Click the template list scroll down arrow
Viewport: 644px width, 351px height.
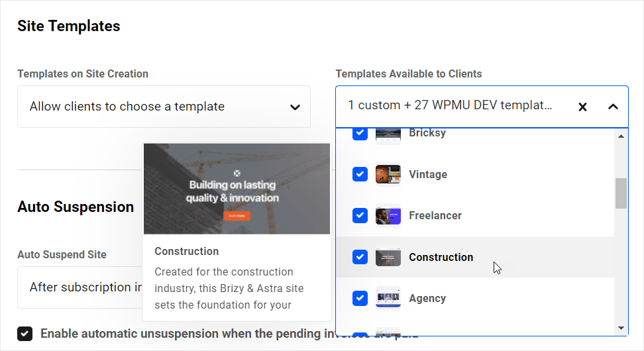621,328
